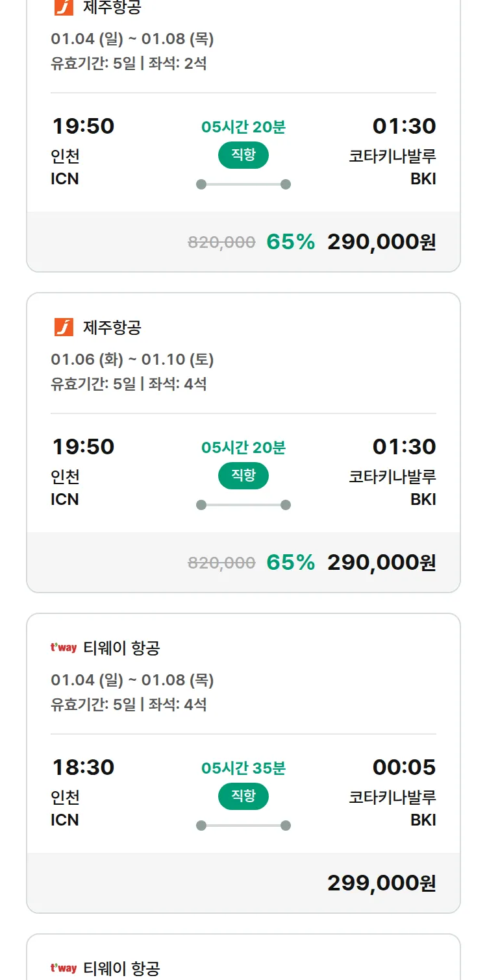Select the 290,000원 price on the Jeju Air 01.04 flight
Screen dimensions: 487x980
[x=381, y=242]
